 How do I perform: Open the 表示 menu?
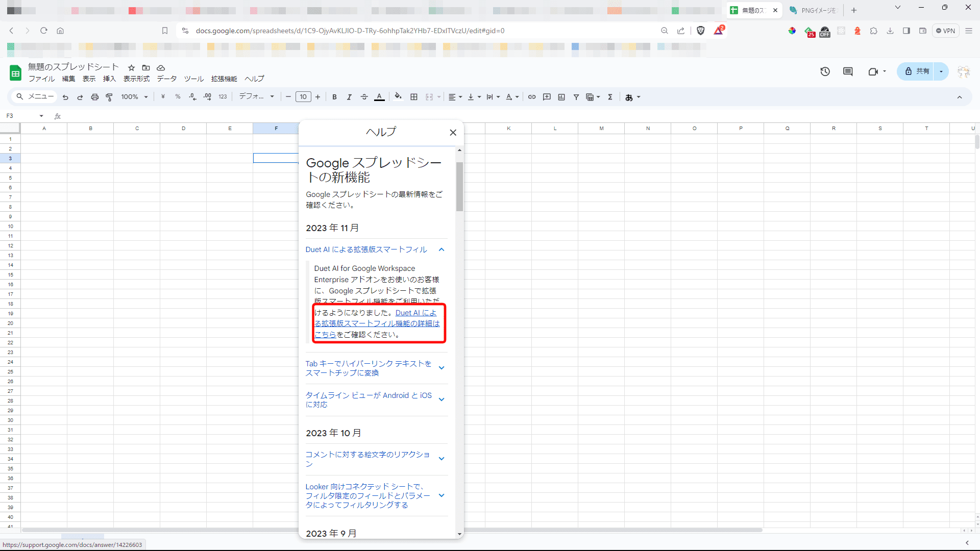pyautogui.click(x=89, y=79)
